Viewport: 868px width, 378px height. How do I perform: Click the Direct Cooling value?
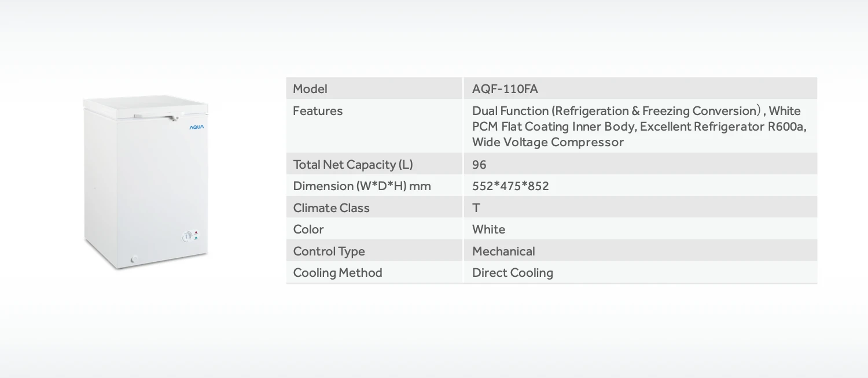[512, 273]
